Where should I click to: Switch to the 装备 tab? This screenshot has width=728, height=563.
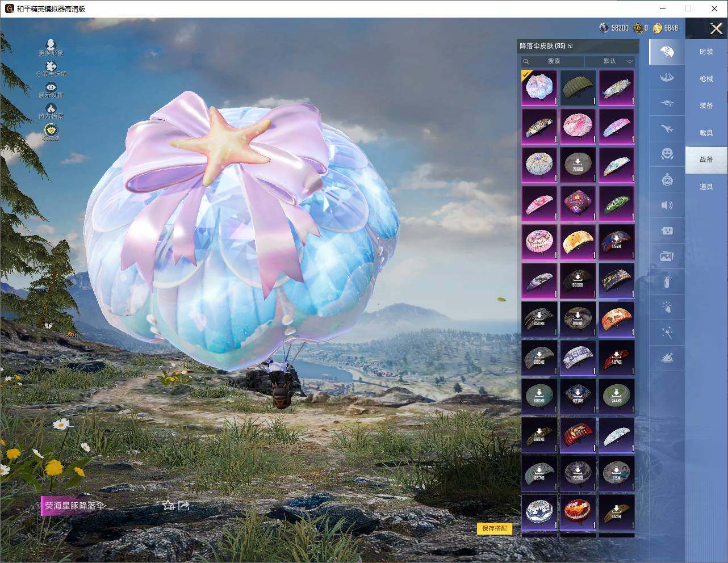pyautogui.click(x=706, y=106)
